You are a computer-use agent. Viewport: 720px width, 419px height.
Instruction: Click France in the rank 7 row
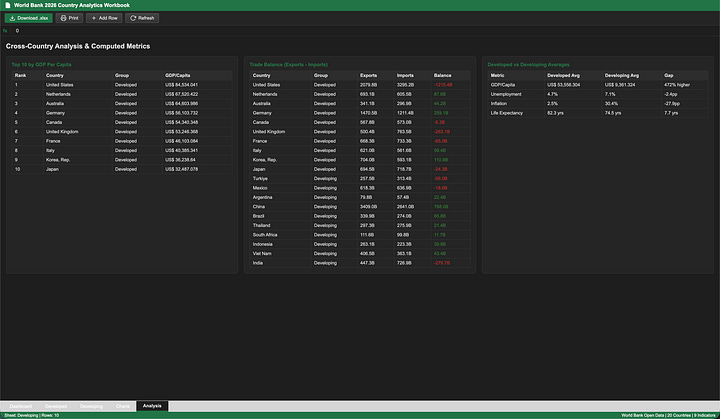click(x=53, y=141)
